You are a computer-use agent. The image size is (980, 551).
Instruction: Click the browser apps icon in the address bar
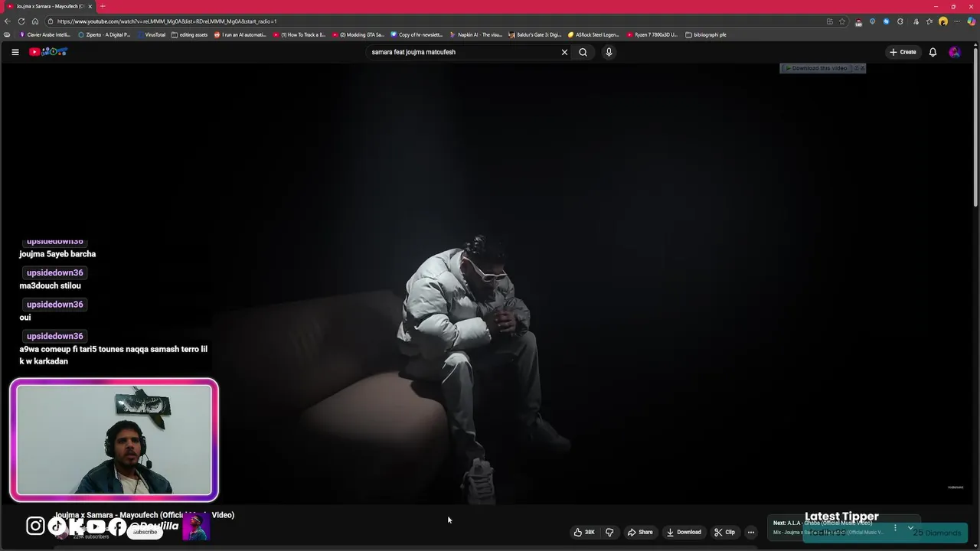pyautogui.click(x=830, y=21)
